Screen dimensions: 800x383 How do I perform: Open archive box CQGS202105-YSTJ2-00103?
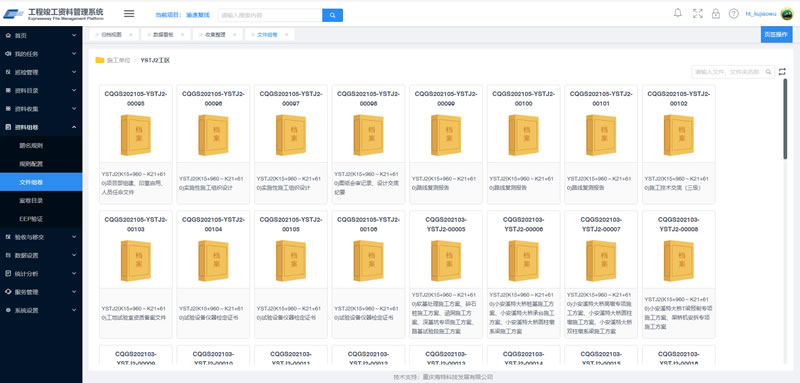click(x=136, y=261)
